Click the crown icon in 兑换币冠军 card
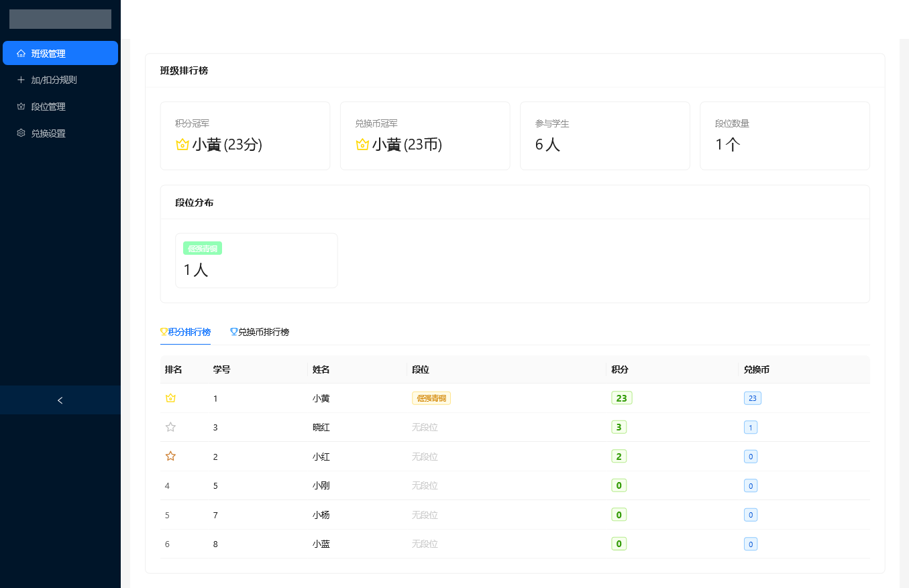The height and width of the screenshot is (588, 909). coord(362,144)
